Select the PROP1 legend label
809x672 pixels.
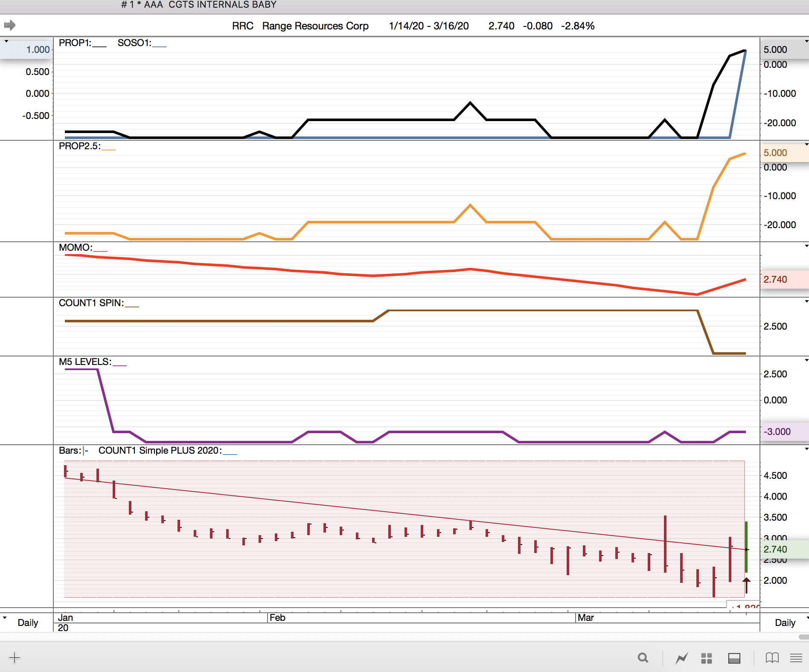pyautogui.click(x=75, y=43)
